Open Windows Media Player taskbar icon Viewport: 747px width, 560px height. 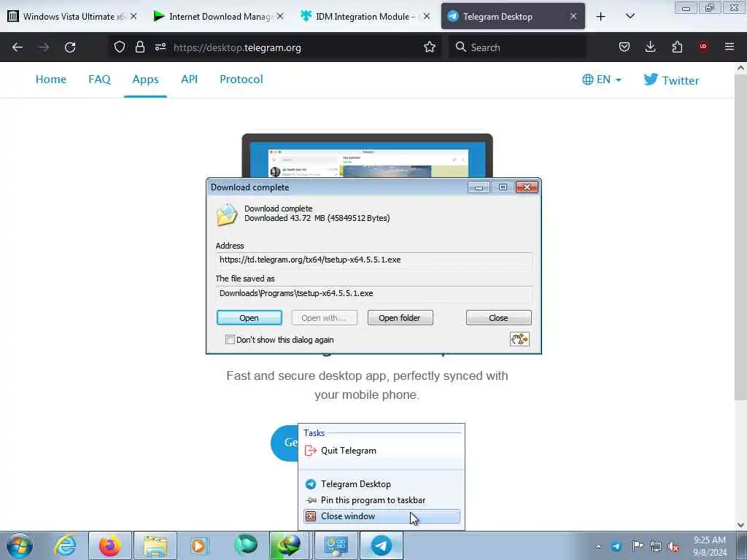(198, 545)
